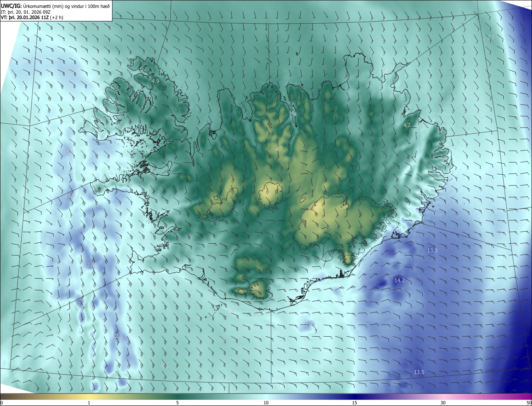The image size is (532, 406).
Task: Click the 4.2 value in east Iceland
Action: click(407, 125)
